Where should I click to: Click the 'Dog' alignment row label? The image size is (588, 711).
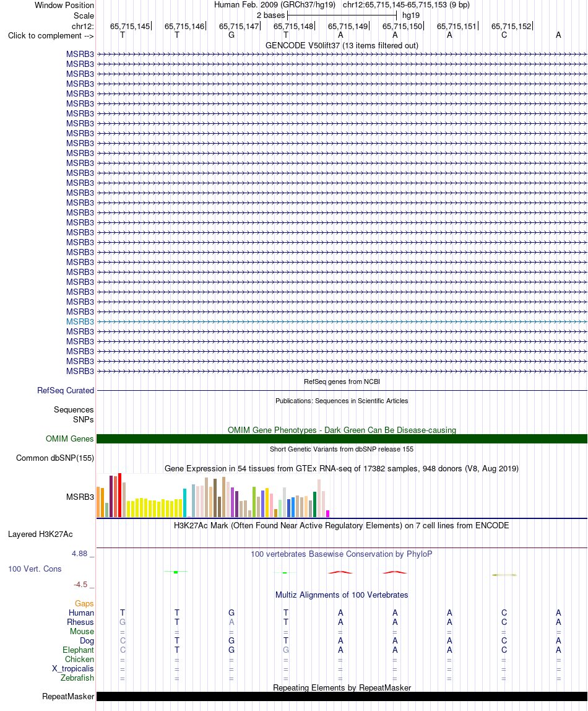click(87, 641)
